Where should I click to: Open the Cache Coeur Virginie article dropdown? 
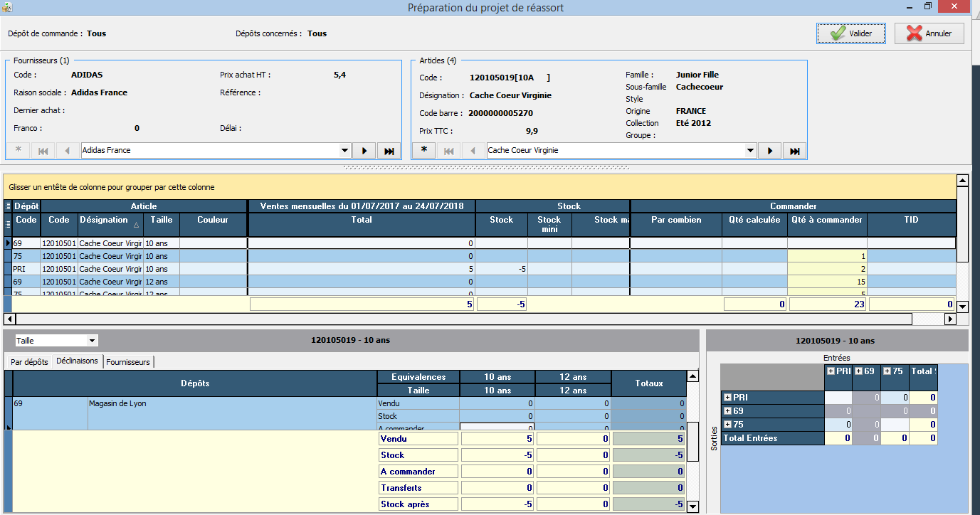pyautogui.click(x=750, y=151)
